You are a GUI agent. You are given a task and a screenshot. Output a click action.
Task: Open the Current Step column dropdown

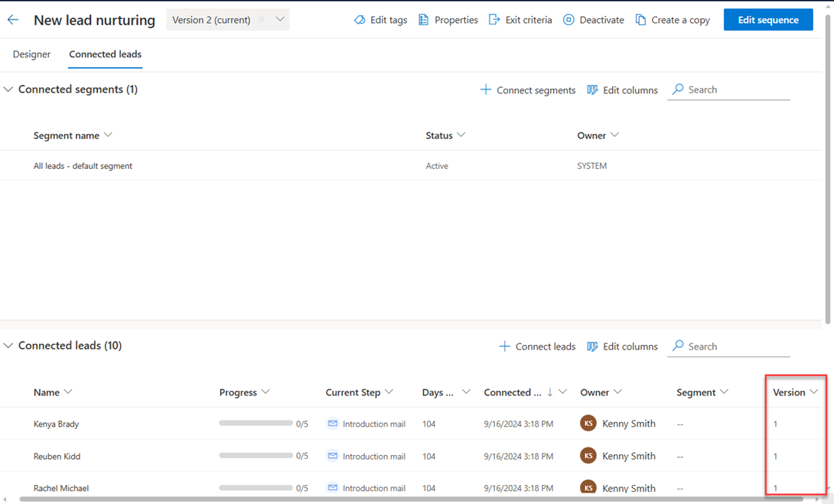[389, 392]
